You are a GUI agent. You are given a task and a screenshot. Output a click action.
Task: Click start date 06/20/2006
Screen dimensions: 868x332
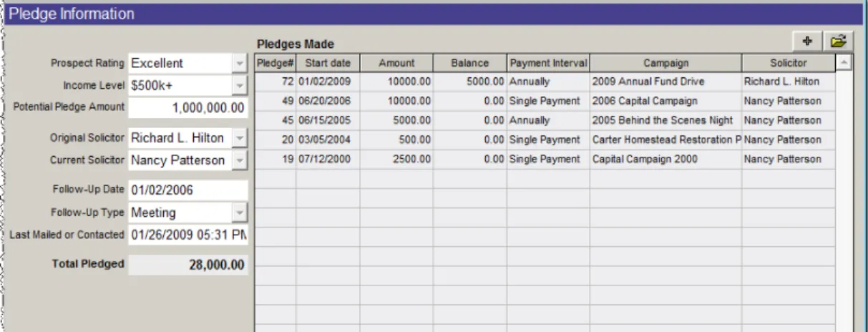point(328,101)
